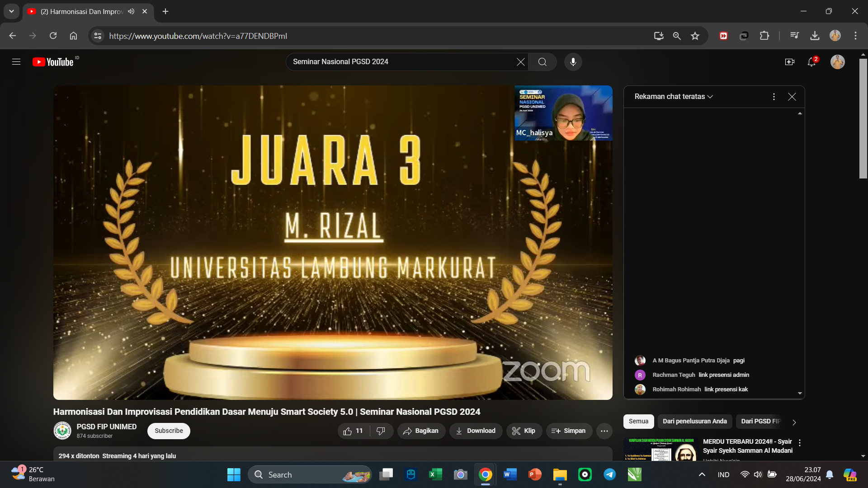Run search with magnifier button
This screenshot has width=868, height=488.
542,62
